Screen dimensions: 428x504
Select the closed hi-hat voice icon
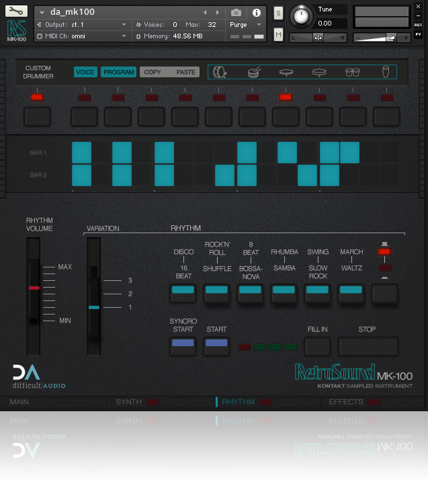[286, 73]
